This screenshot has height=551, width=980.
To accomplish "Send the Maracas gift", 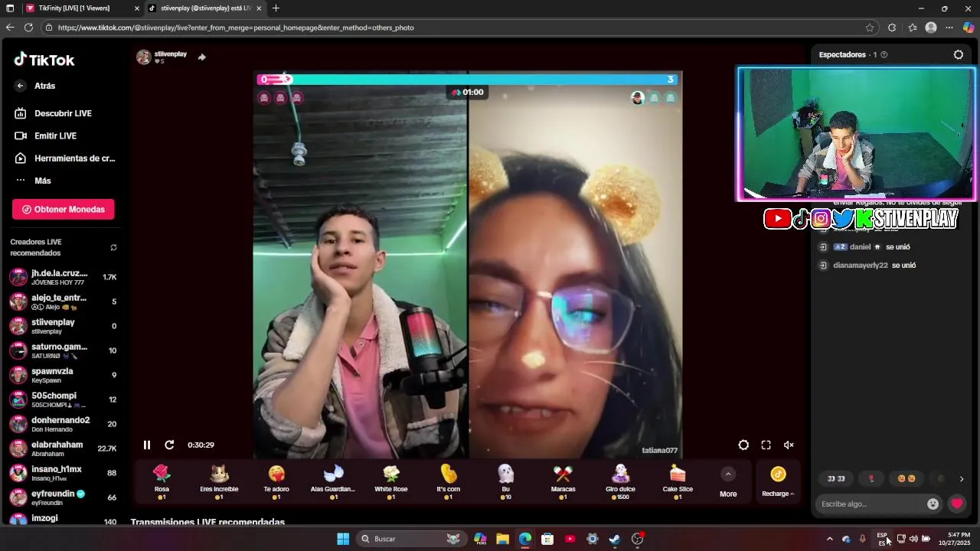I will tap(563, 482).
